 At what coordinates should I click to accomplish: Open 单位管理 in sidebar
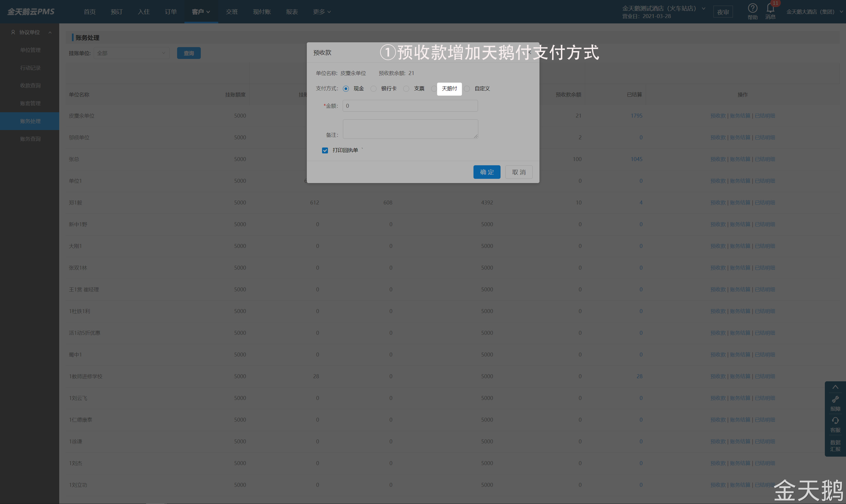point(30,50)
